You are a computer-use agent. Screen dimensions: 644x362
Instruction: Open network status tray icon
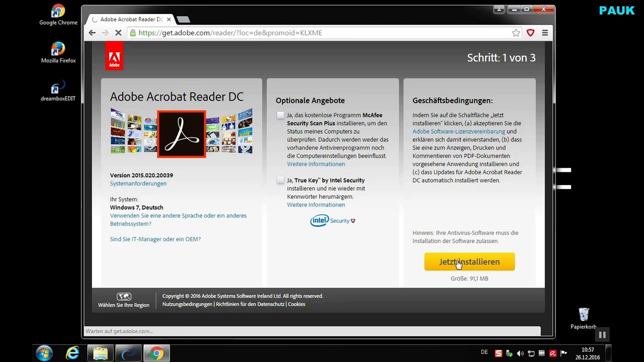[x=531, y=353]
